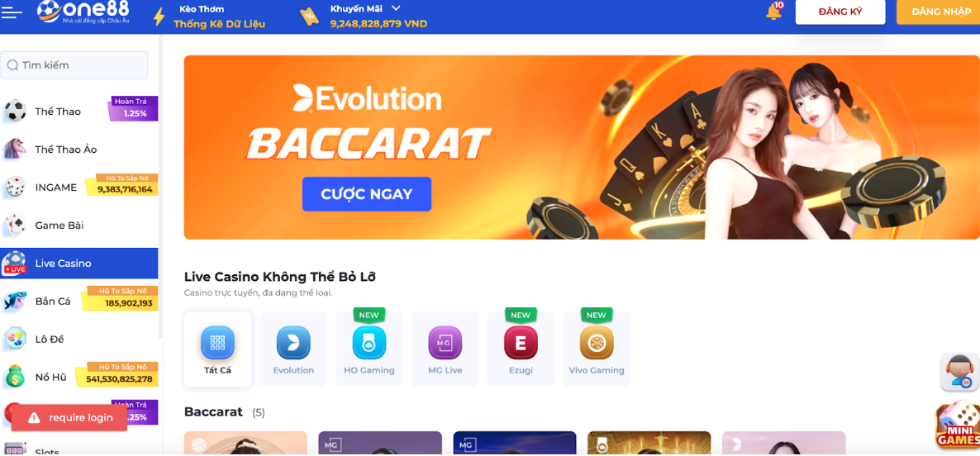Open the hamburger menu icon
980x456 pixels.
[x=12, y=12]
